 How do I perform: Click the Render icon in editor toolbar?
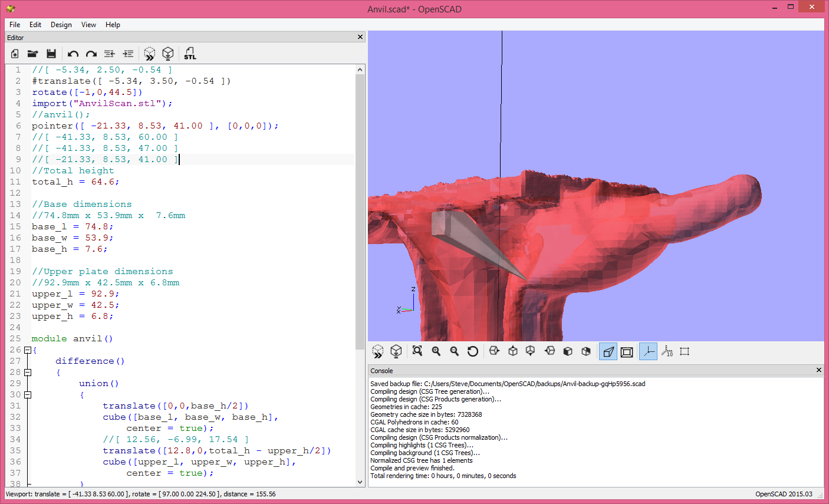click(168, 54)
